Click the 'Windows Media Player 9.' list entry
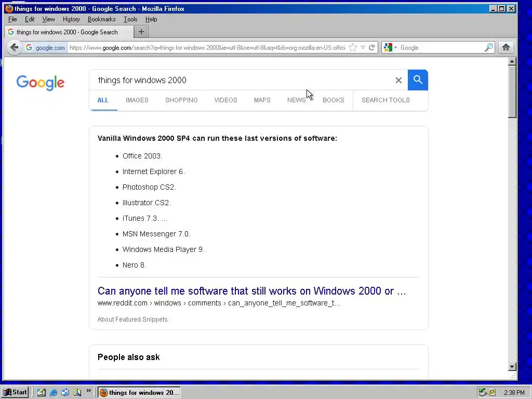 tap(164, 250)
